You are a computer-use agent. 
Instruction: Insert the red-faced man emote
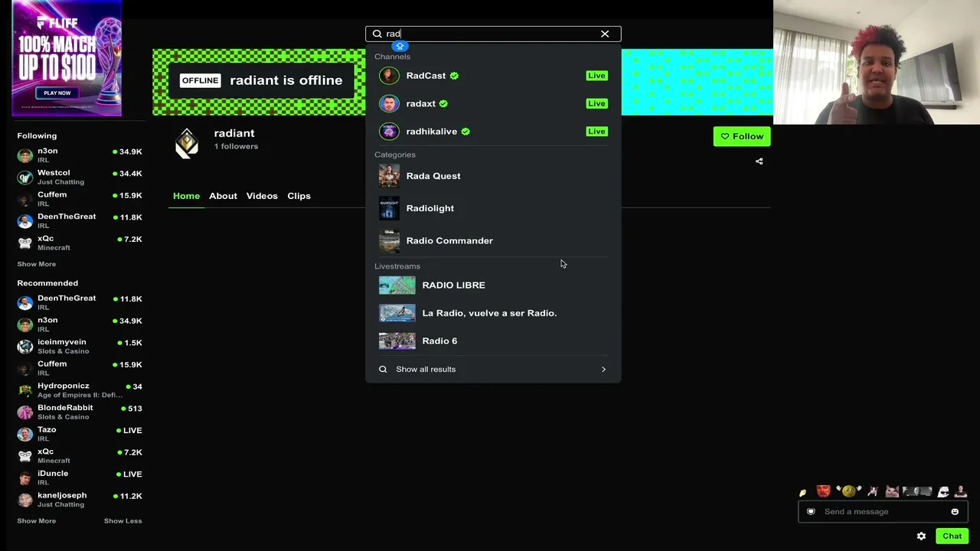click(823, 491)
